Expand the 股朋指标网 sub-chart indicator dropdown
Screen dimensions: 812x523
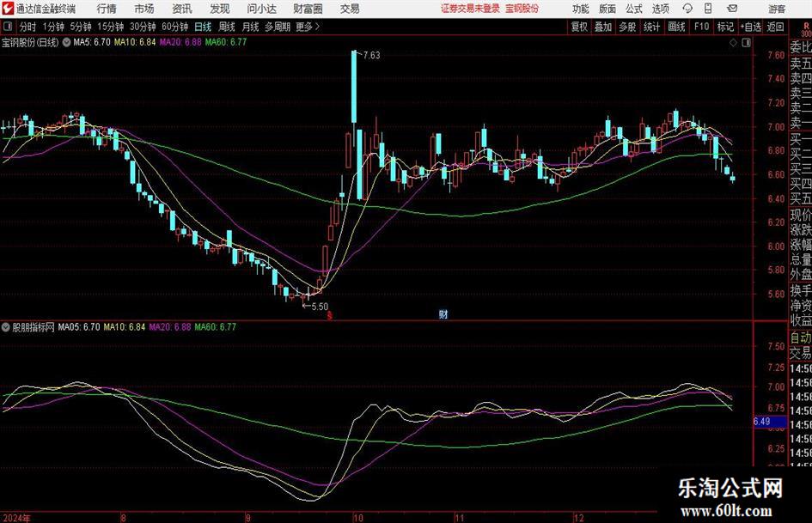6,327
